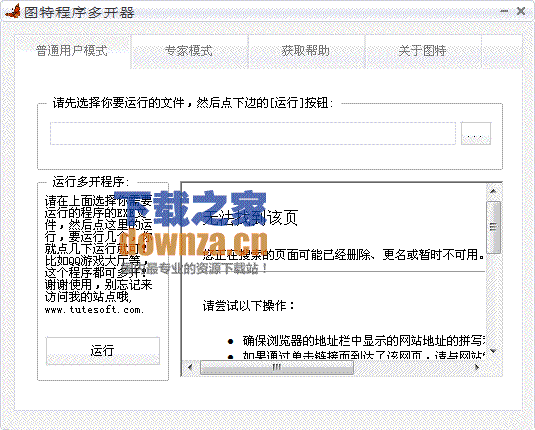
Task: Open file browser with the ... button
Action: (x=476, y=133)
